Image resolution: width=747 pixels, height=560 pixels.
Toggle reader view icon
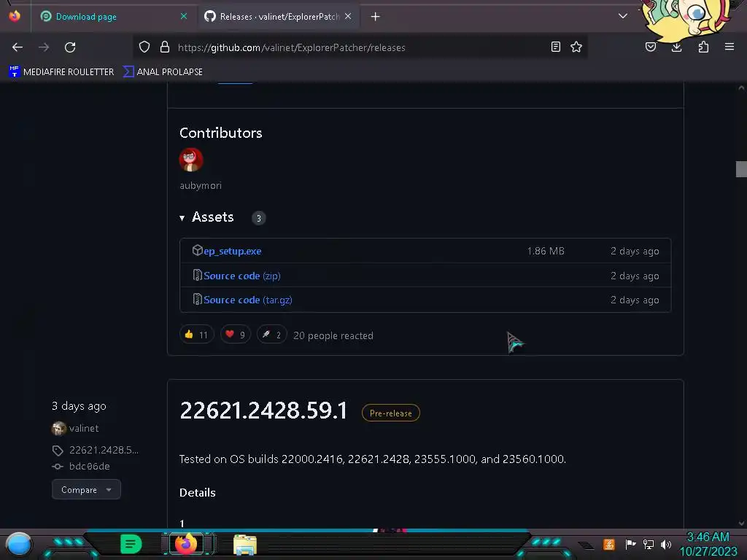tap(555, 47)
